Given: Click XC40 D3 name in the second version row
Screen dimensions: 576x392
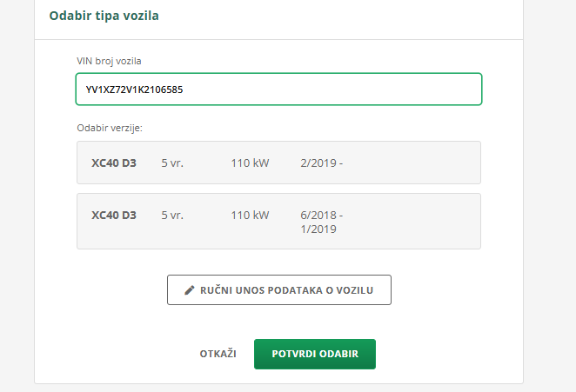Looking at the screenshot, I should point(114,215).
